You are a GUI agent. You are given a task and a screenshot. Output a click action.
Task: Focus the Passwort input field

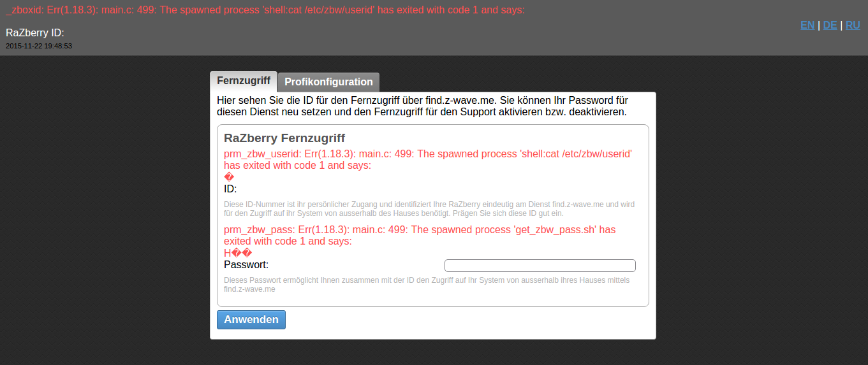540,266
